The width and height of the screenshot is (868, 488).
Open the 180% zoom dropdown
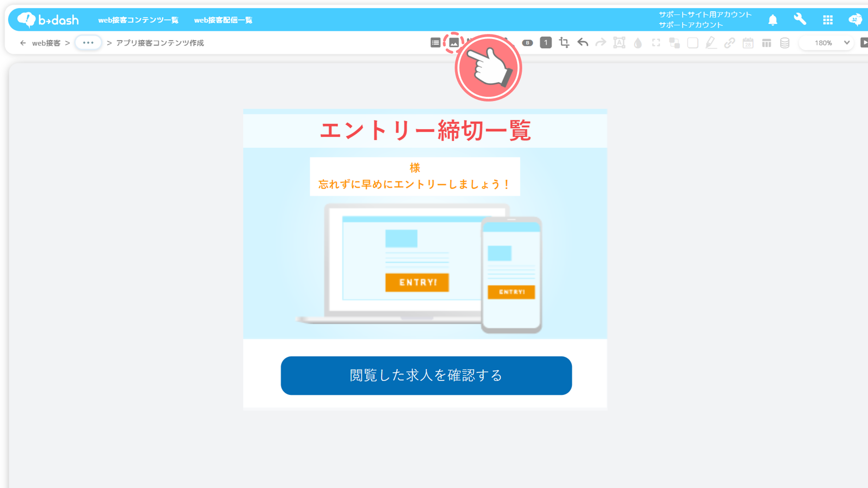click(x=827, y=43)
